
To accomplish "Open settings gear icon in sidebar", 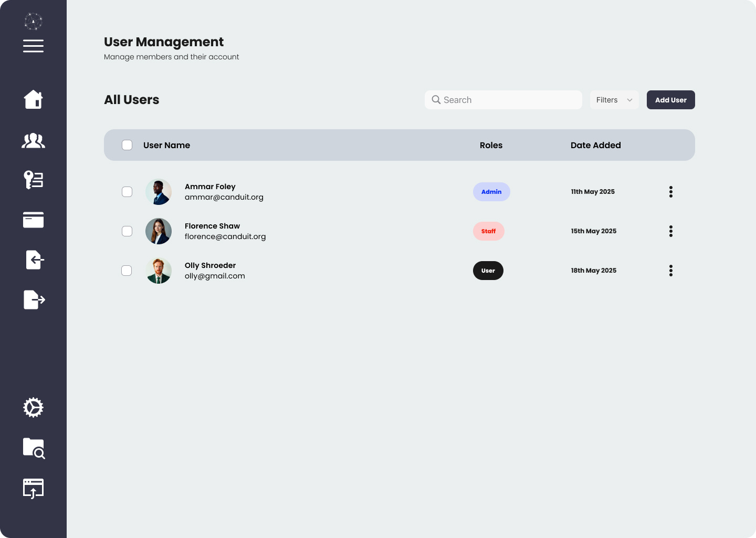I will [33, 408].
